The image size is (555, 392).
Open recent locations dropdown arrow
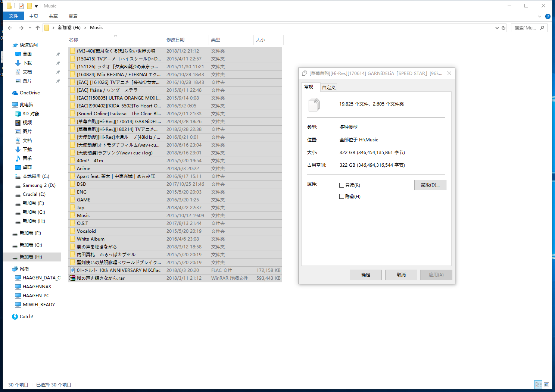[x=30, y=28]
